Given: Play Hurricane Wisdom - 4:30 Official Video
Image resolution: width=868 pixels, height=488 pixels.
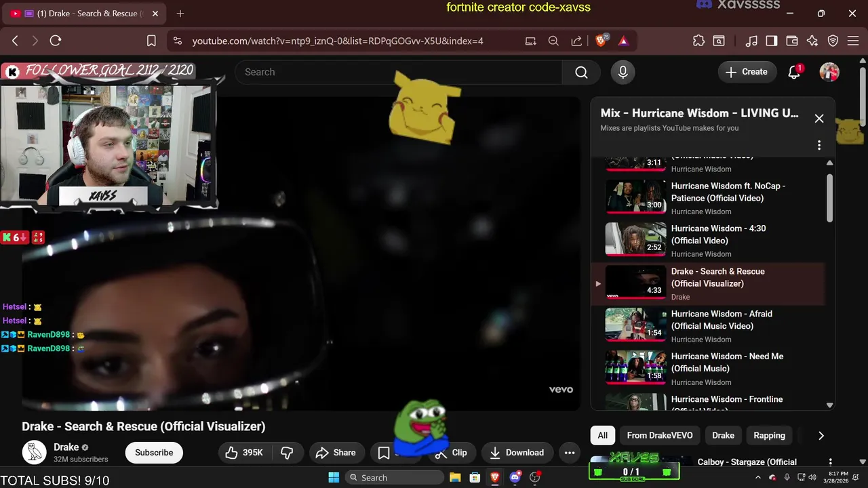Looking at the screenshot, I should [709, 241].
